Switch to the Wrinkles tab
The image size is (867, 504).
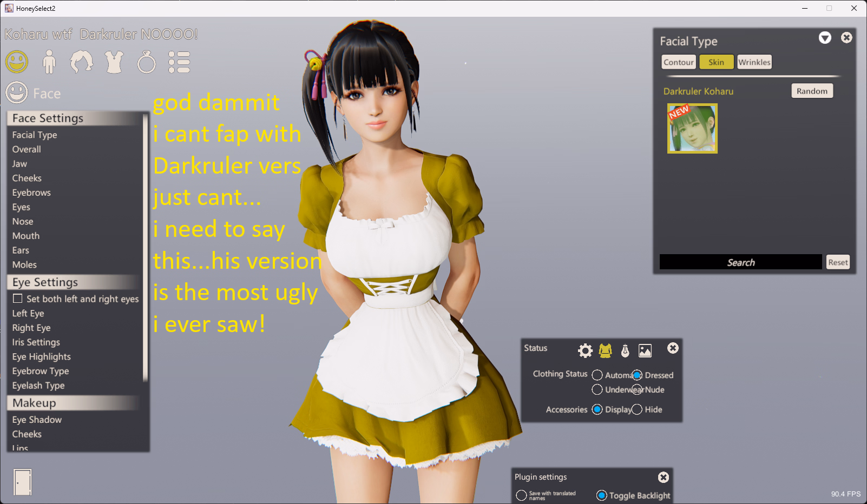[754, 62]
